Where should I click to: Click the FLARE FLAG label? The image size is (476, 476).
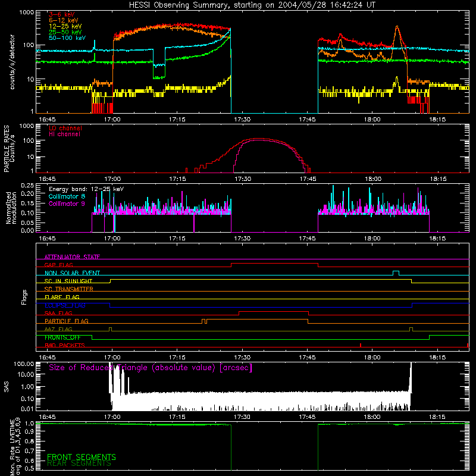pos(62,297)
